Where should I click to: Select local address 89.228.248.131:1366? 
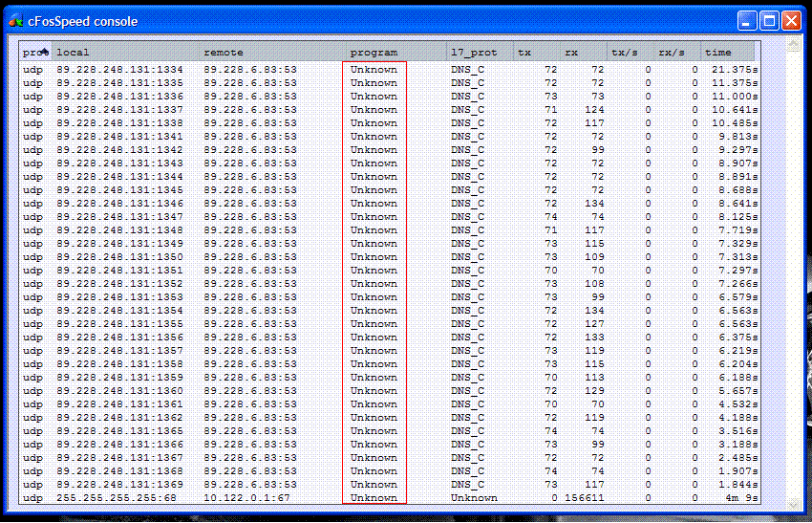[119, 445]
